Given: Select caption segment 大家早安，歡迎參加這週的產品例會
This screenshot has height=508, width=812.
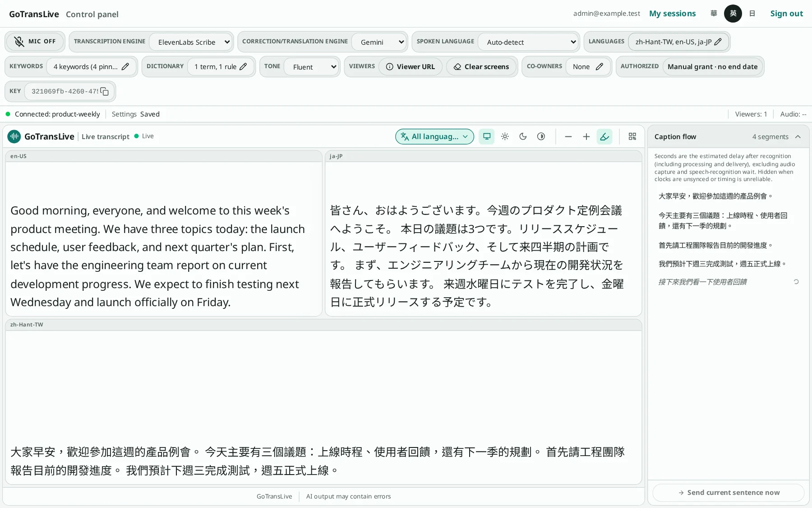Looking at the screenshot, I should 715,196.
